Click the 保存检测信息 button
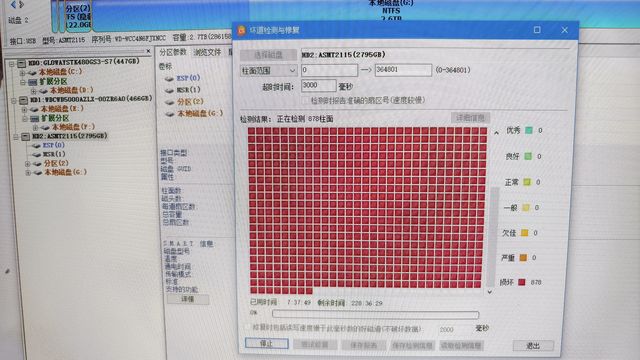 [x=412, y=346]
